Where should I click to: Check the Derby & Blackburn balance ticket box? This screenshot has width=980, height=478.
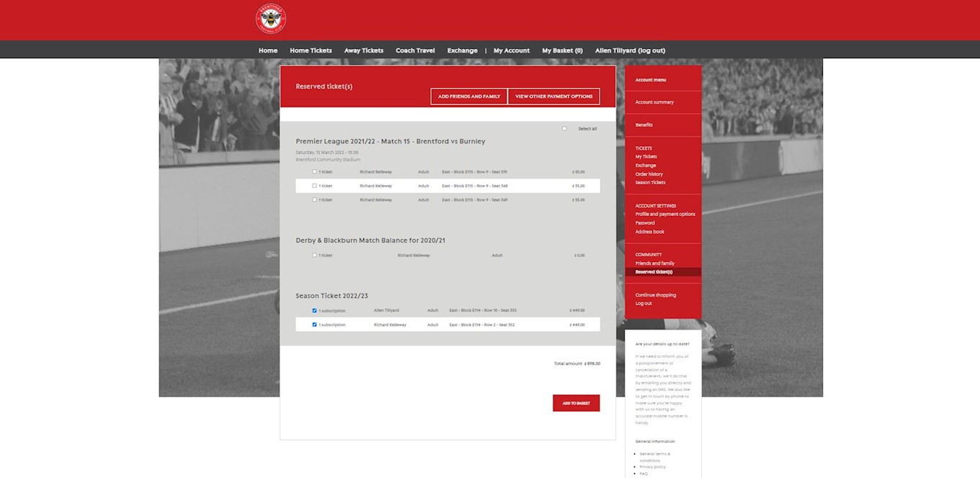click(314, 255)
